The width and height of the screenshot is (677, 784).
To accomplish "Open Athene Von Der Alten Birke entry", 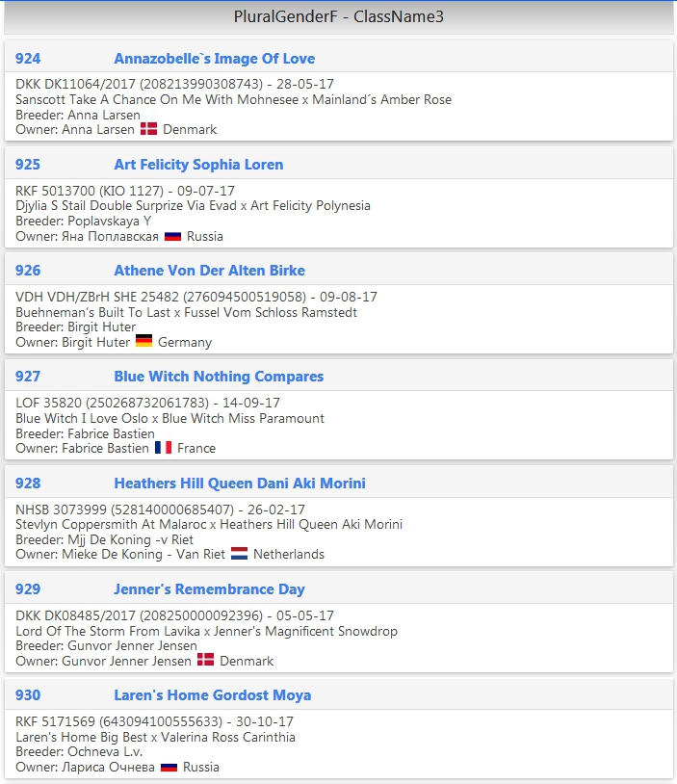I will (210, 271).
